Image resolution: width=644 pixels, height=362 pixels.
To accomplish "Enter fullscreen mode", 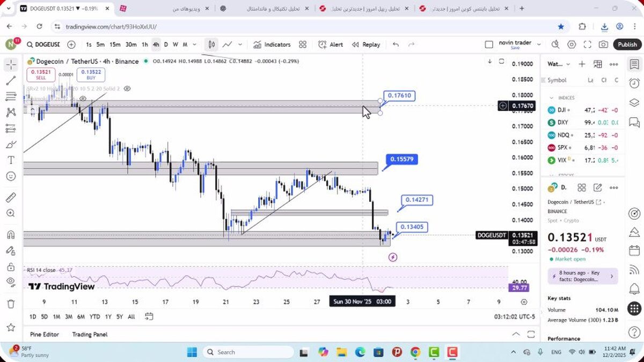I will [x=588, y=45].
